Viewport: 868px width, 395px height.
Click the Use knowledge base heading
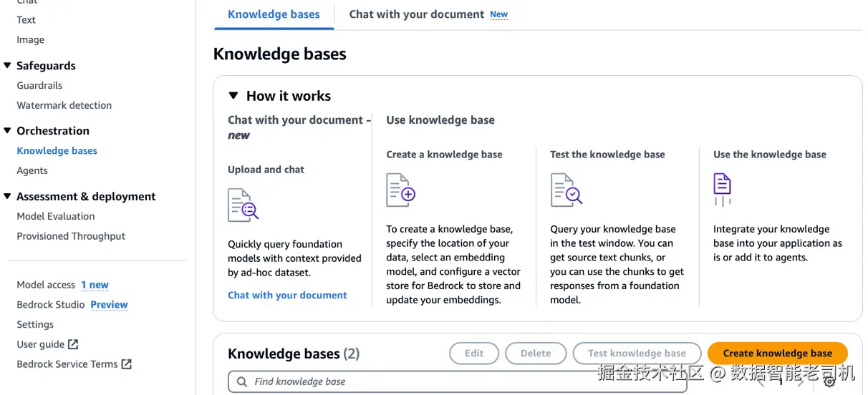[x=440, y=120]
